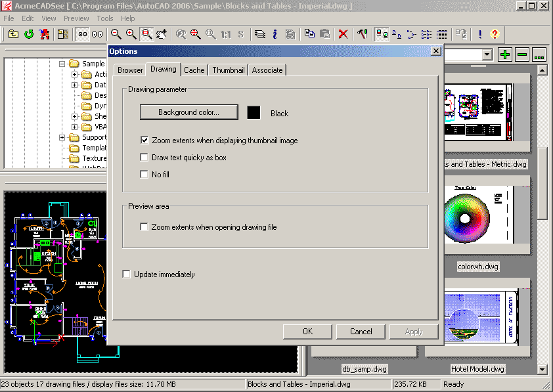Open the path dropdown above thumbnails

coord(487,54)
